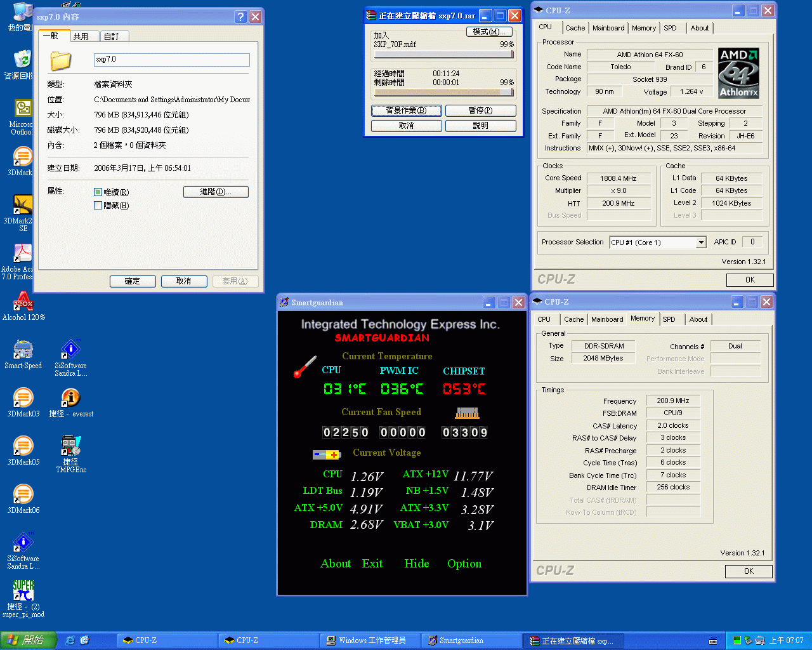Open the Microsoft Outlook desktop icon
Screen dimensions: 812x650
tap(23, 108)
